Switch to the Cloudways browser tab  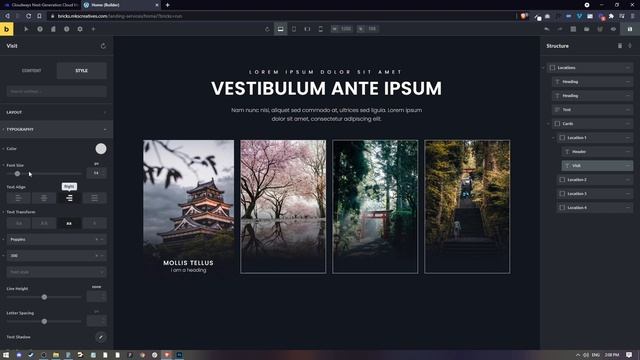tap(40, 5)
